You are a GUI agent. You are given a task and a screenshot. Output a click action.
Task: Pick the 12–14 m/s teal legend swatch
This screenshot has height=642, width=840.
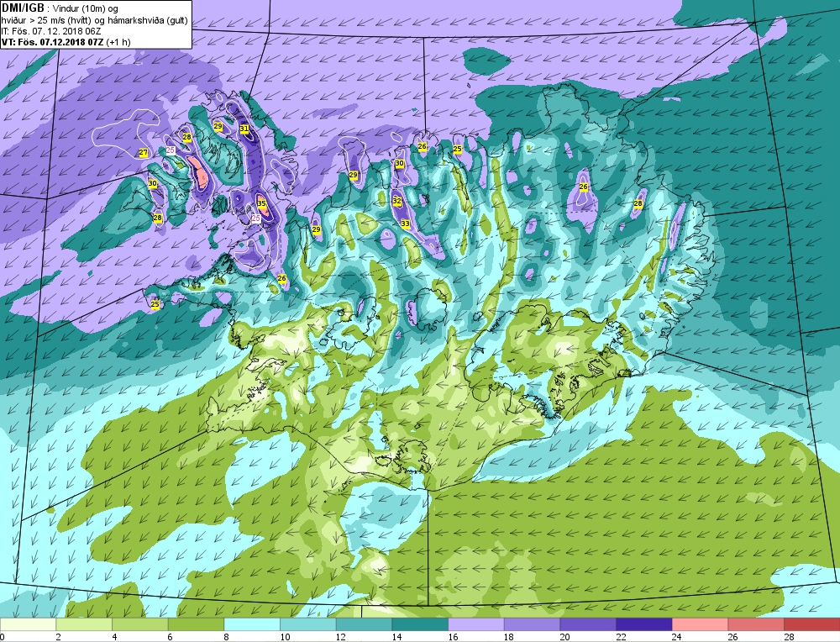pos(364,624)
